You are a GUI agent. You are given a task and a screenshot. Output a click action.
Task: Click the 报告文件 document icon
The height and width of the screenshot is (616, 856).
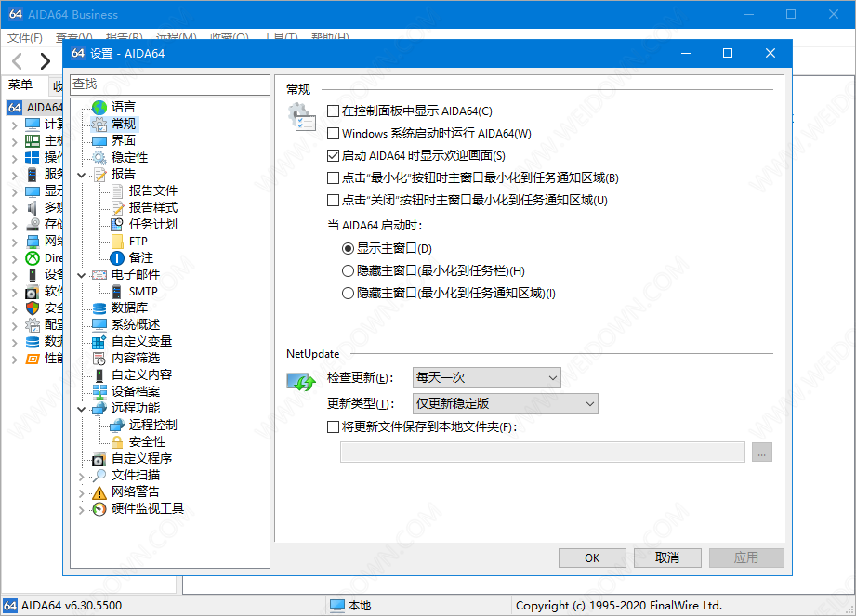pyautogui.click(x=117, y=191)
